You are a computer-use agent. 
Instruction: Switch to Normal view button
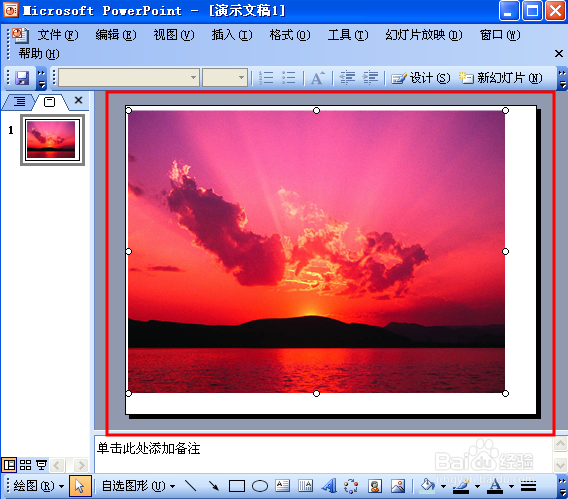pyautogui.click(x=9, y=465)
